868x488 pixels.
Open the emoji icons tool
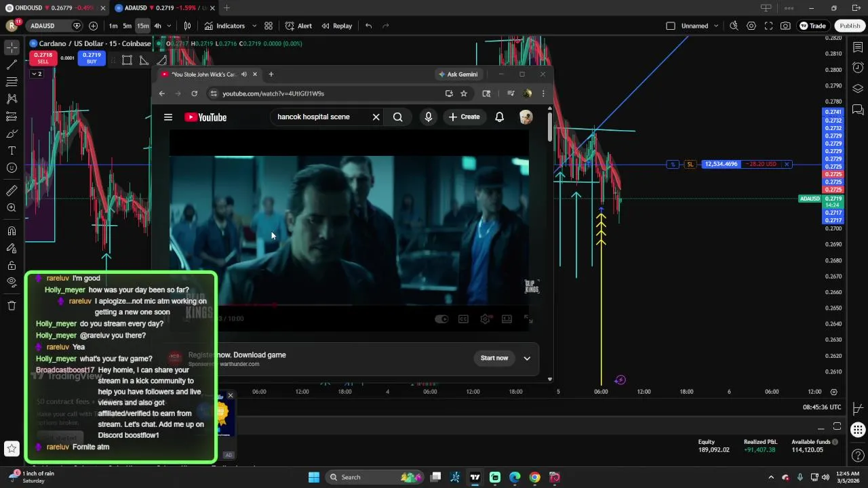pyautogui.click(x=12, y=167)
